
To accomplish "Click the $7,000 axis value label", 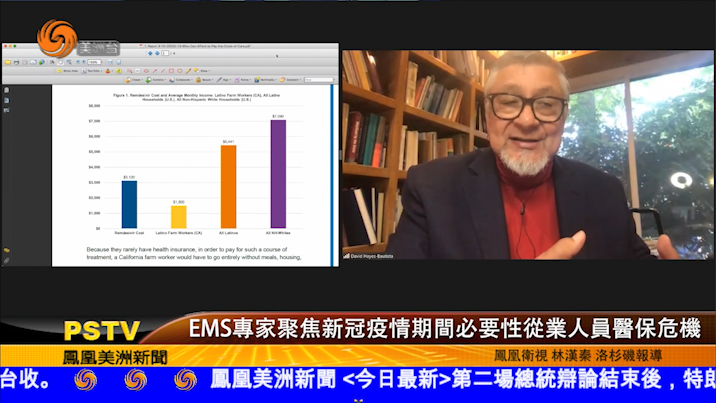I will pyautogui.click(x=95, y=121).
